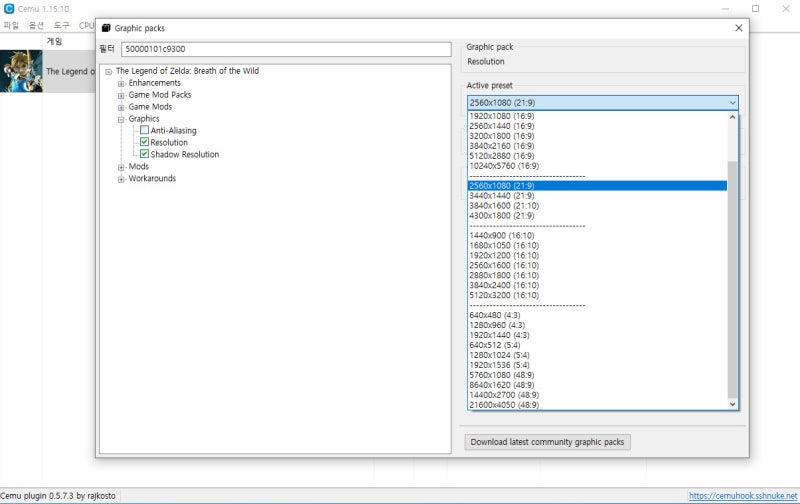This screenshot has width=800, height=504.
Task: Enable the Anti-Aliasing checkbox
Action: [x=144, y=130]
